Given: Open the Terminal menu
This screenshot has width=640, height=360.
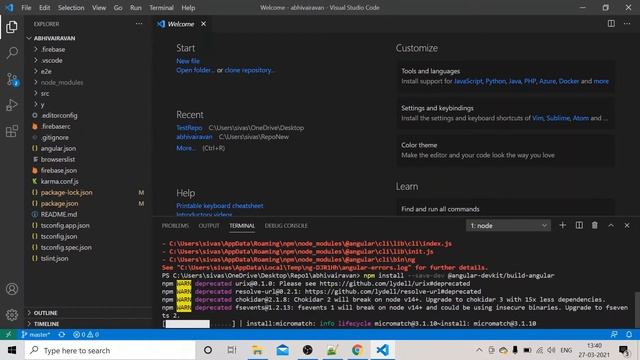Looking at the screenshot, I should click(161, 7).
